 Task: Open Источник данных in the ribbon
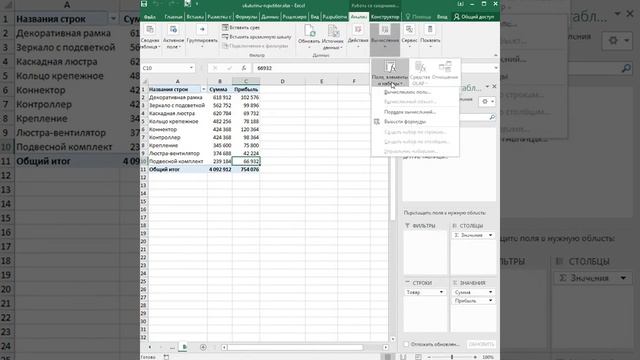(333, 37)
